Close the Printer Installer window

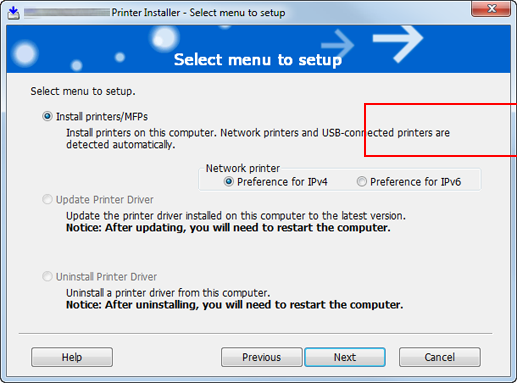[x=491, y=9]
